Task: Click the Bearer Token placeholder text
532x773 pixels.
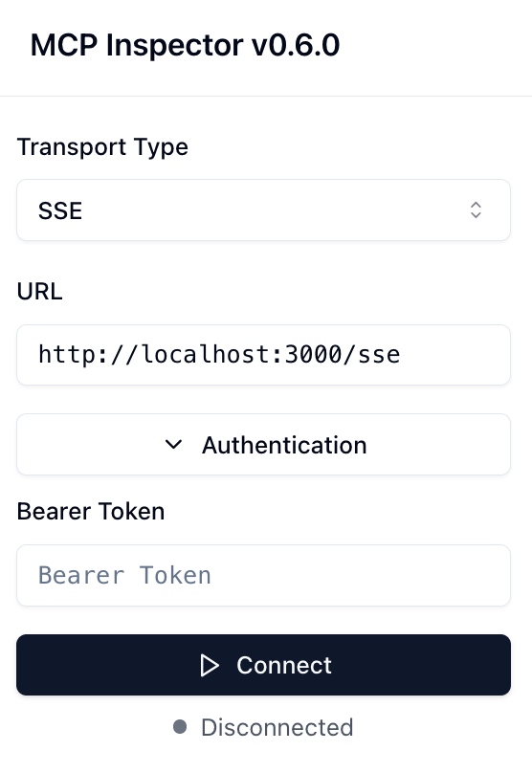Action: [124, 575]
